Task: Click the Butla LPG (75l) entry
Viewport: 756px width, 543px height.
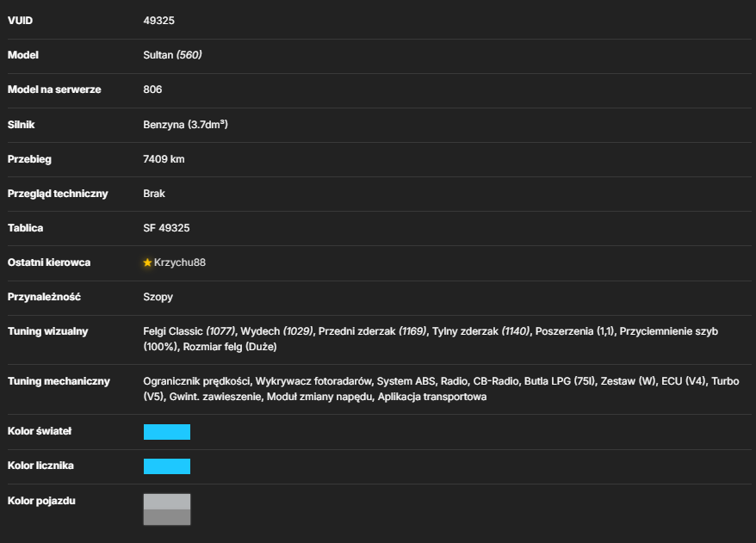Action: coord(560,381)
